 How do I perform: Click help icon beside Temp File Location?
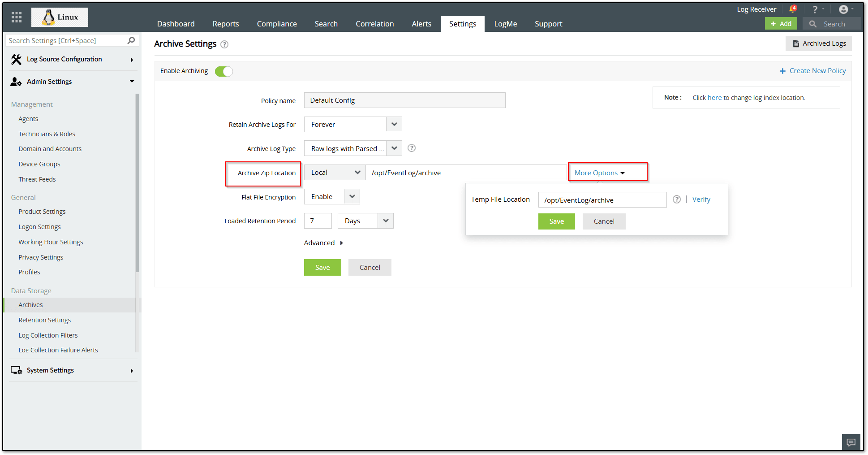[x=677, y=199]
